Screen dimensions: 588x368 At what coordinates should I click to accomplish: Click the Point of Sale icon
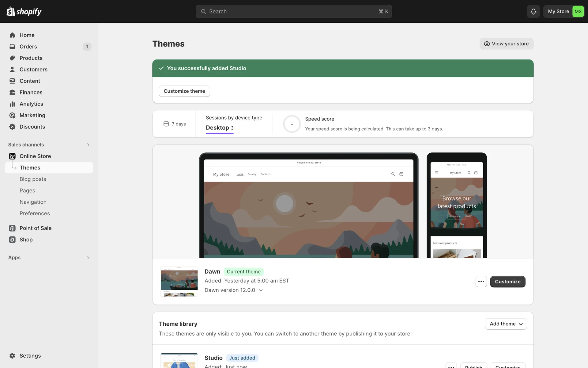click(x=12, y=228)
